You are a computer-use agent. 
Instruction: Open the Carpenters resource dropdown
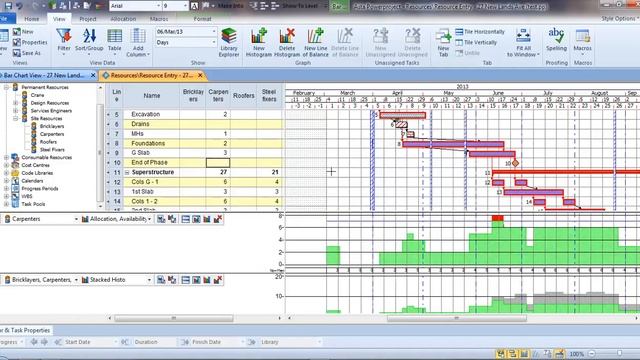76,219
